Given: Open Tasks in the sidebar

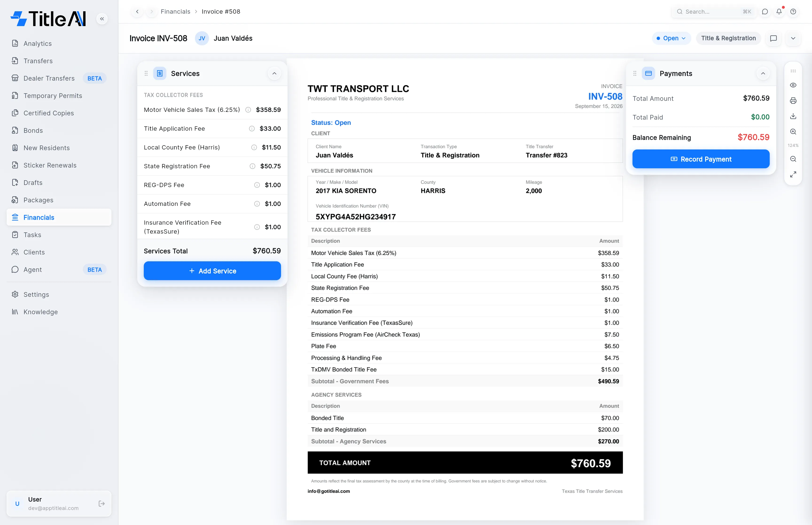Looking at the screenshot, I should click(59, 235).
